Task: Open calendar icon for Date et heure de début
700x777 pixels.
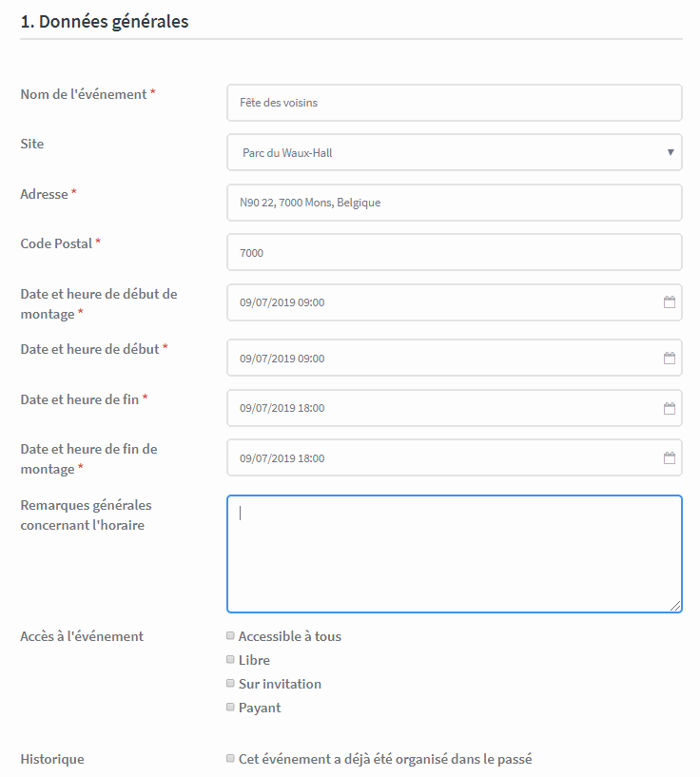Action: (x=670, y=358)
